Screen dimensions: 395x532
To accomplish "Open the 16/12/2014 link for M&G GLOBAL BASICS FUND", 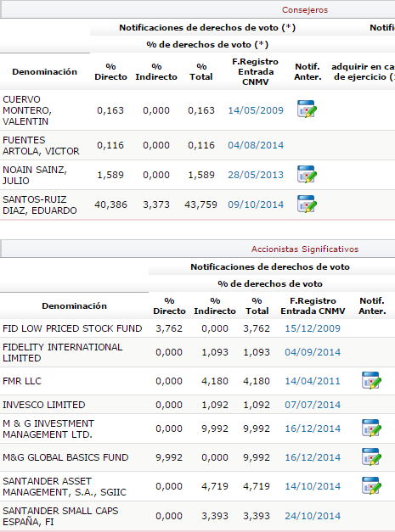I will point(313,457).
